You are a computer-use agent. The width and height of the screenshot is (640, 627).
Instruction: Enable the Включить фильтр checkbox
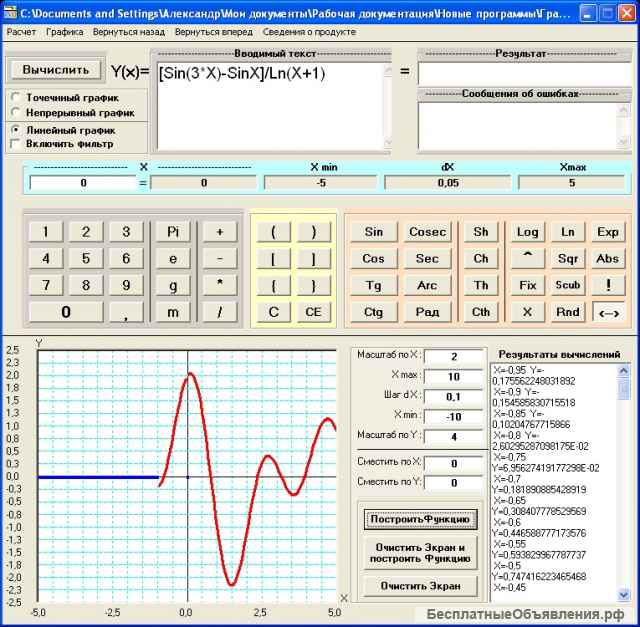[x=16, y=144]
